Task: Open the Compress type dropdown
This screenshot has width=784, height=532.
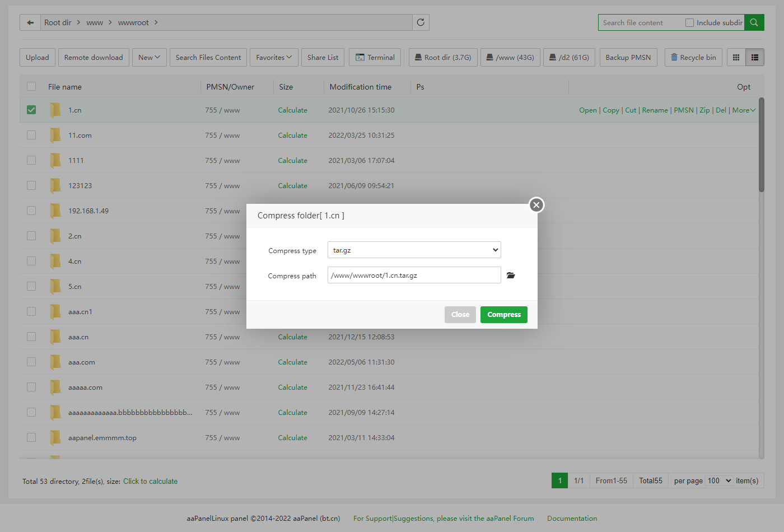Action: [x=414, y=250]
